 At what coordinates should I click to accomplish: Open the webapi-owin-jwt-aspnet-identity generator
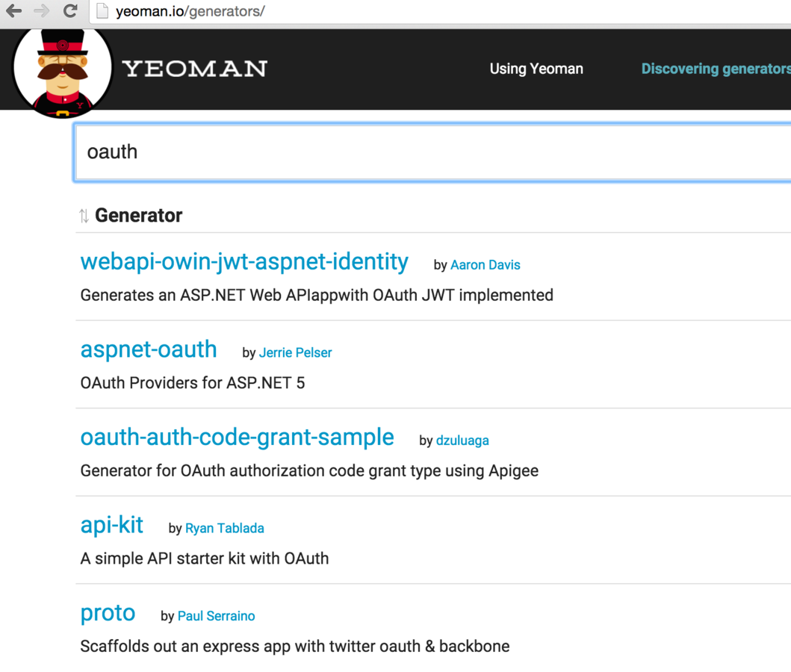[x=244, y=262]
